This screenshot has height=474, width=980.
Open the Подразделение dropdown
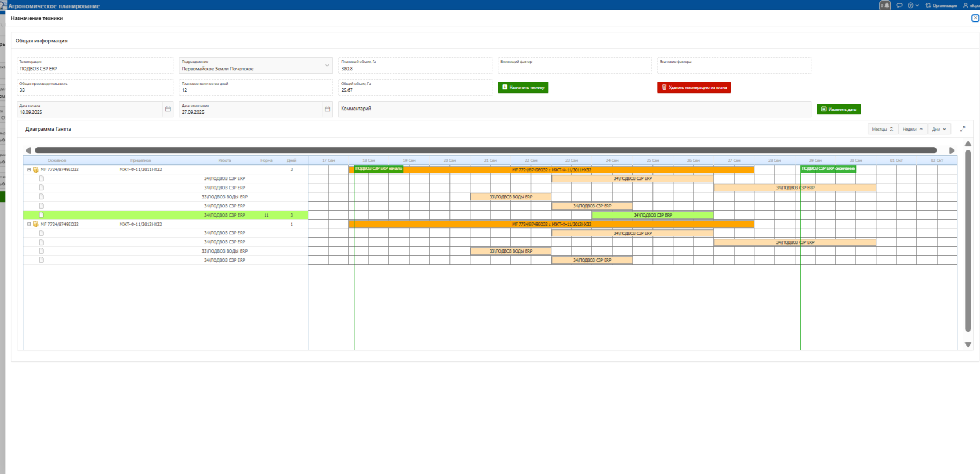pyautogui.click(x=326, y=66)
